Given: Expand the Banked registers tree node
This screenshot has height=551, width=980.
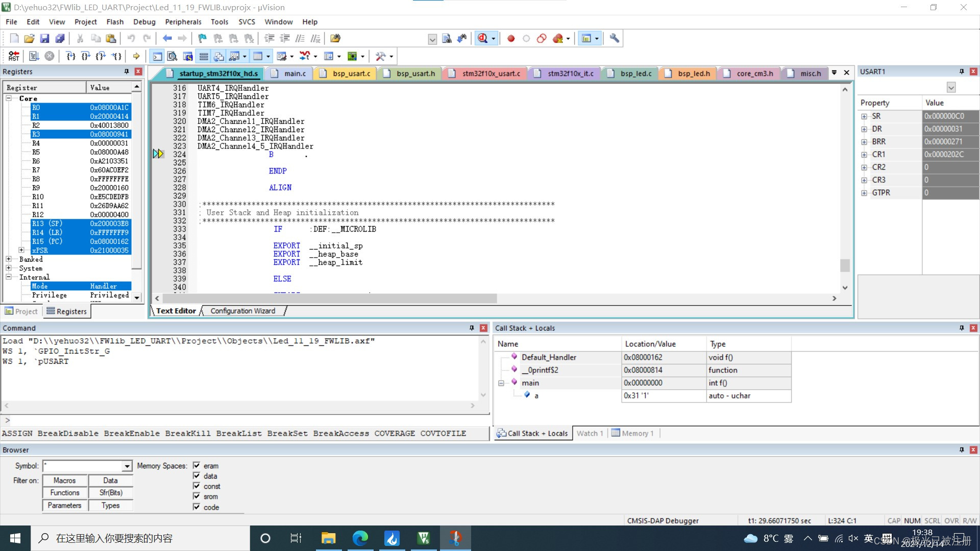Looking at the screenshot, I should tap(9, 259).
